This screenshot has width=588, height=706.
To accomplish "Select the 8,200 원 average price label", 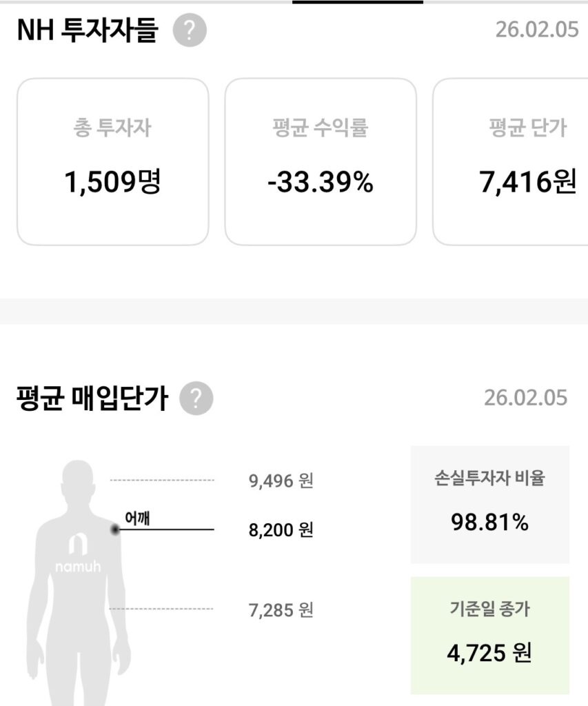I will 281,530.
